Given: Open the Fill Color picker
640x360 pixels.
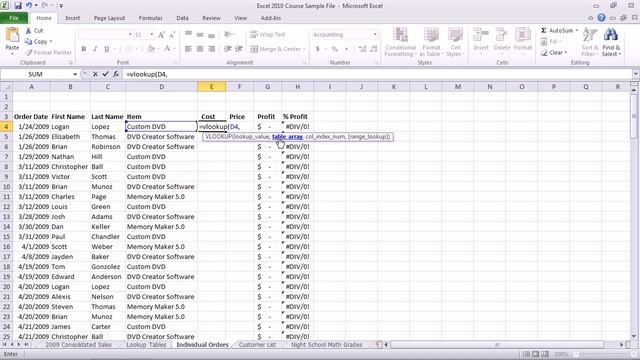Looking at the screenshot, I should (x=151, y=49).
